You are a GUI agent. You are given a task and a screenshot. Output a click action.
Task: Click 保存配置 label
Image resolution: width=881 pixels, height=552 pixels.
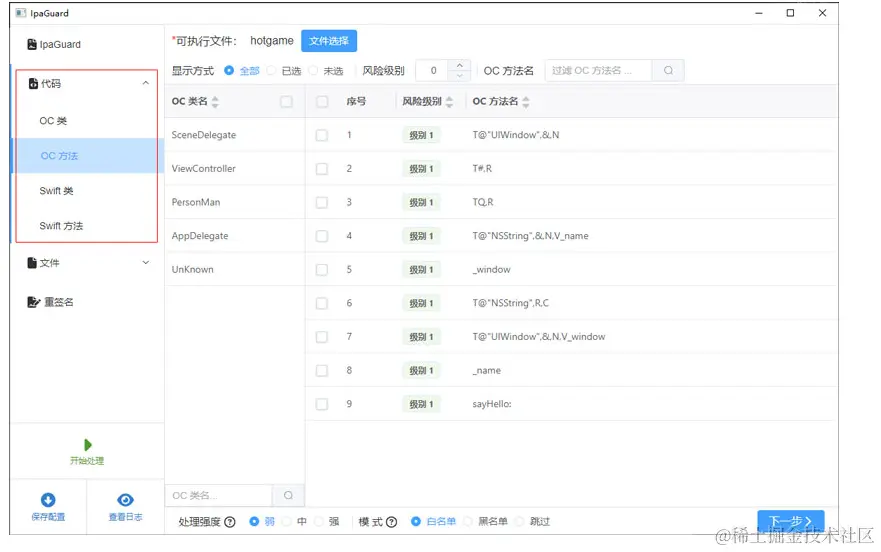click(x=48, y=517)
